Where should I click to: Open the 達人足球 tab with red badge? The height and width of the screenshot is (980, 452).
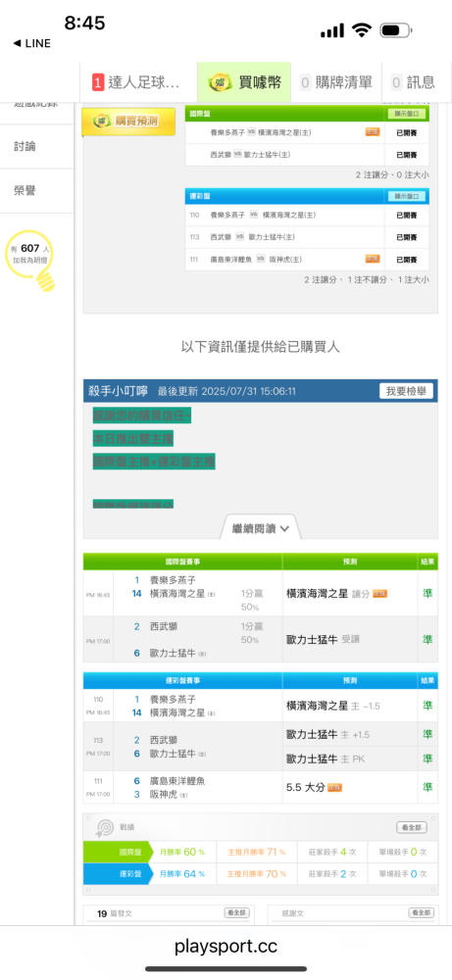click(x=138, y=82)
